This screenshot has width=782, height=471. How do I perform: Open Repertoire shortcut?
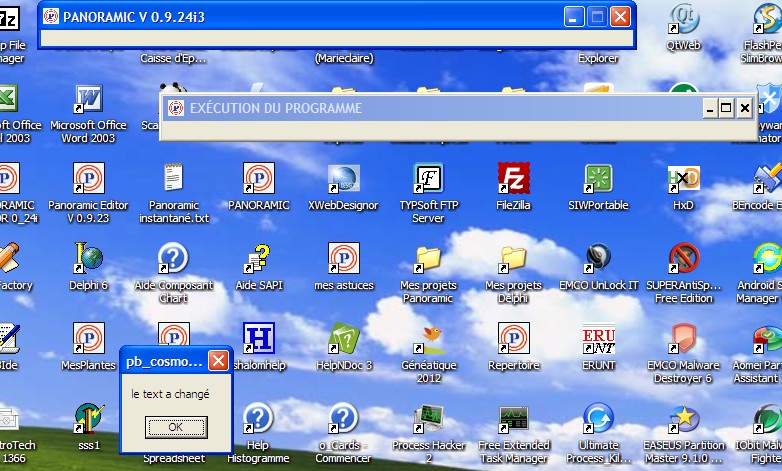point(513,338)
